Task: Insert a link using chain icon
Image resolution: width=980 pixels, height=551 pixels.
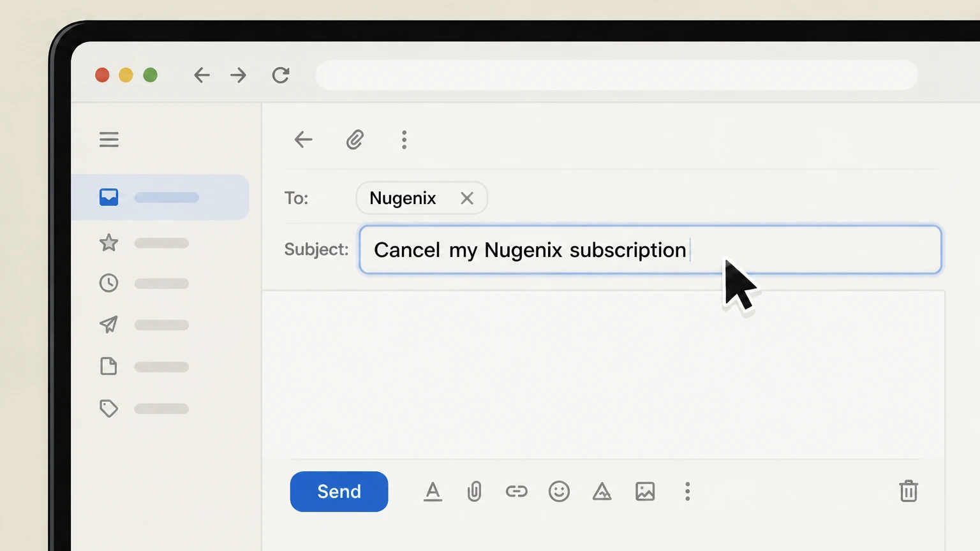Action: click(x=517, y=491)
